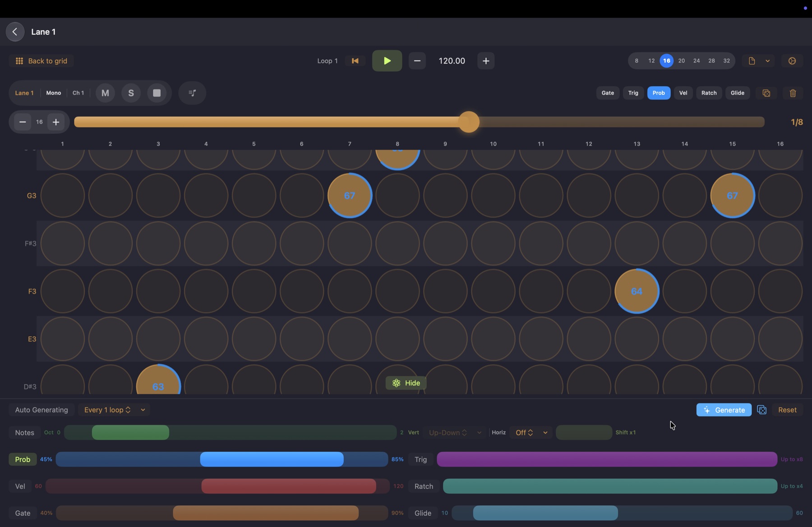This screenshot has width=812, height=527.
Task: Switch to the Gate tab
Action: pyautogui.click(x=608, y=93)
